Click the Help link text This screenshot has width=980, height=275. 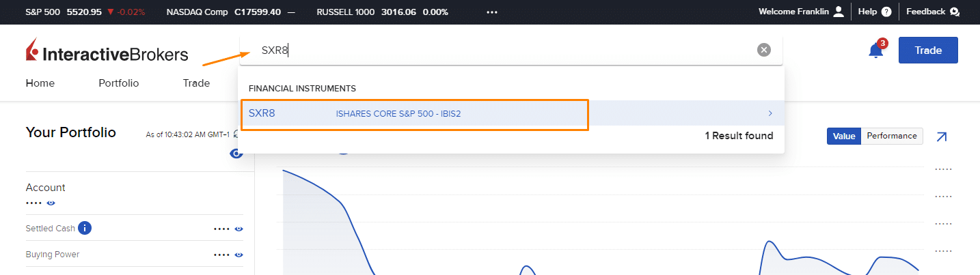[867, 12]
